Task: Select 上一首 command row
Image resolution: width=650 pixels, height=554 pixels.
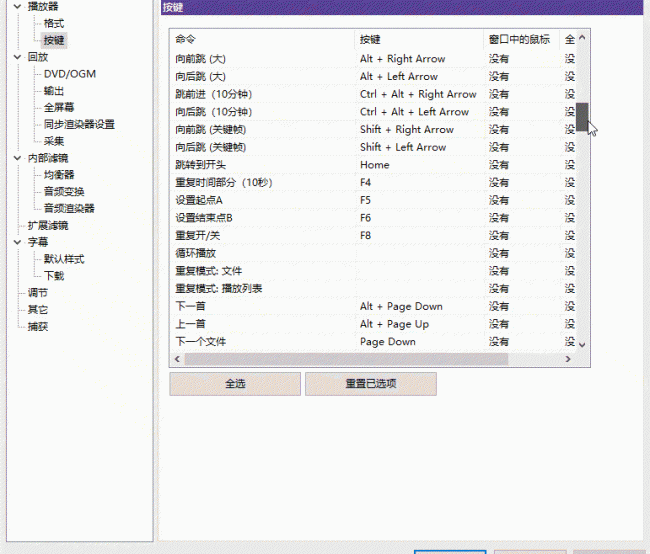Action: point(373,324)
